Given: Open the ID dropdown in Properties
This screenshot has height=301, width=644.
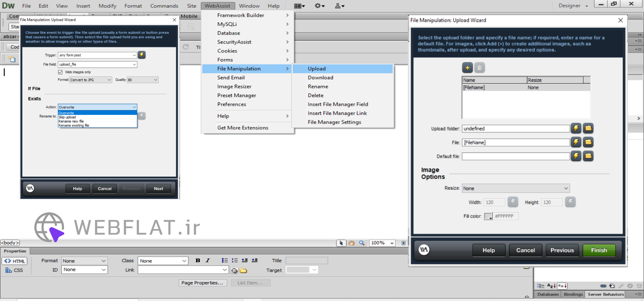Looking at the screenshot, I should (85, 270).
